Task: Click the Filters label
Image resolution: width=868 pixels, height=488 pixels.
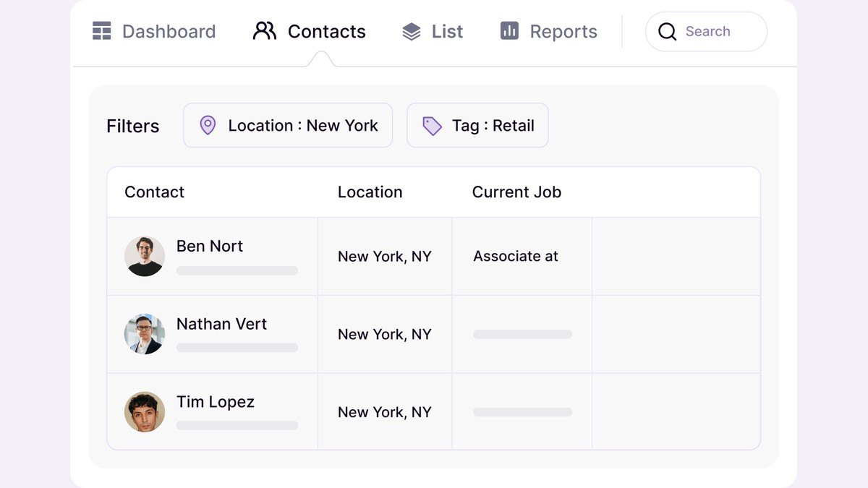Action: pos(133,126)
